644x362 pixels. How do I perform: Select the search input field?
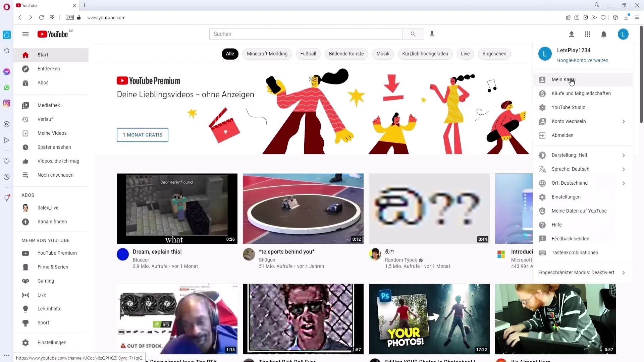pyautogui.click(x=307, y=34)
